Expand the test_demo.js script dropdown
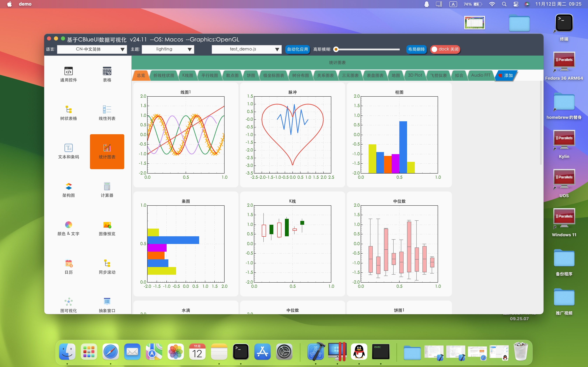Image resolution: width=588 pixels, height=367 pixels. (x=246, y=49)
